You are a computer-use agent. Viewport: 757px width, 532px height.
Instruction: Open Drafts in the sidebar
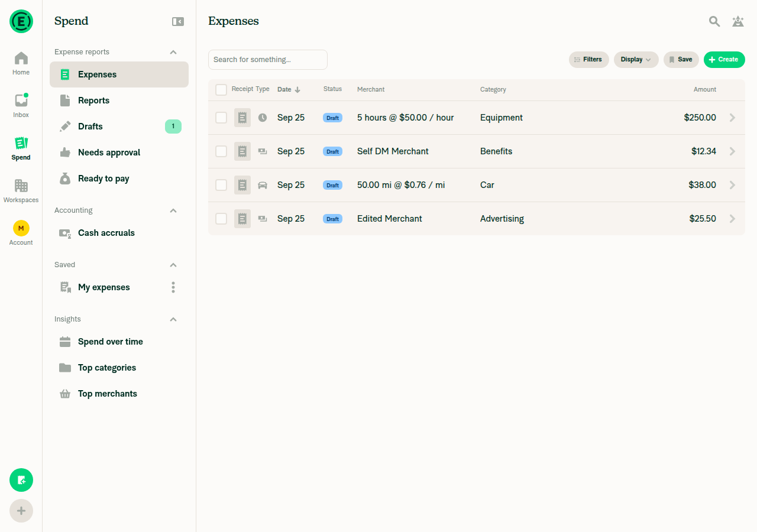(119, 126)
